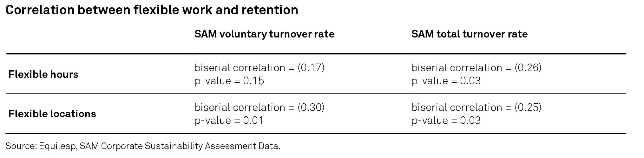Click the word 'retention' in the title
The width and height of the screenshot is (644, 158).
[270, 10]
